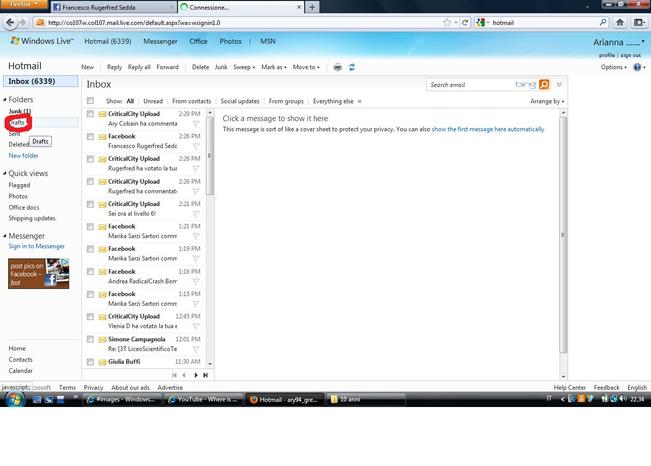Tick the select-all messages checkbox

90,101
